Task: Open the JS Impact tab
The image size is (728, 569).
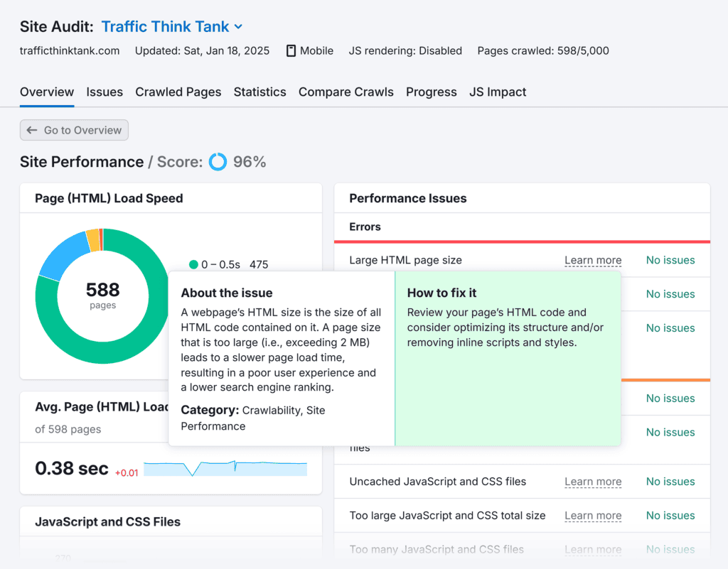Action: pyautogui.click(x=498, y=92)
